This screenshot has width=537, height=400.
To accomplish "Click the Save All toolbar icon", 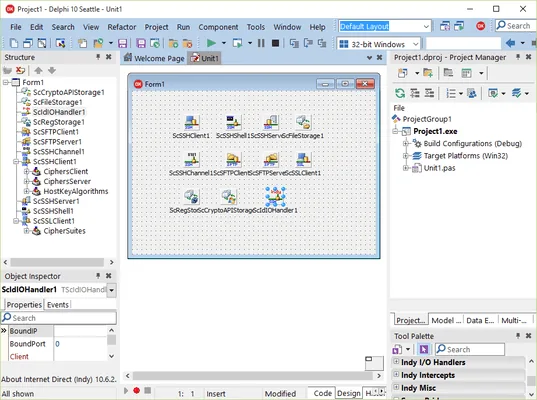I will click(x=141, y=43).
